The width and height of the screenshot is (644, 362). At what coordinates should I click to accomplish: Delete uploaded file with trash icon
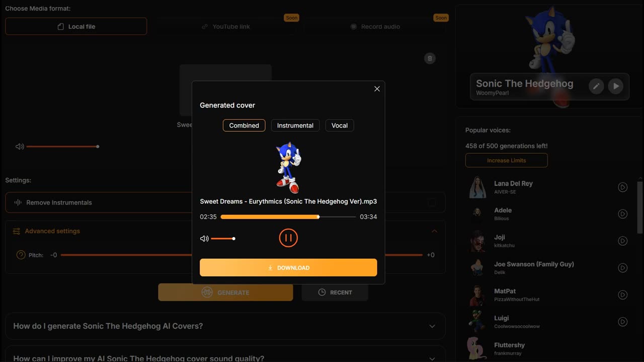(430, 58)
